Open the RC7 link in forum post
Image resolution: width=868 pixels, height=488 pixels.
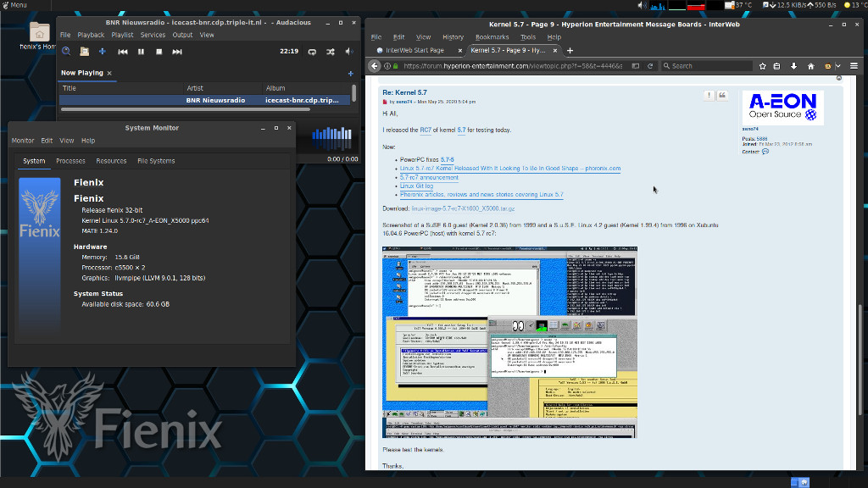[426, 130]
